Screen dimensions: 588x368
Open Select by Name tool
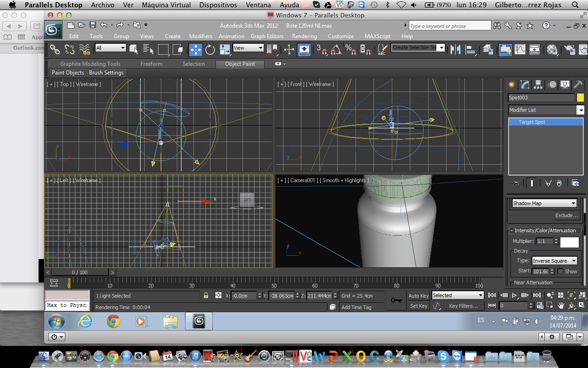(x=148, y=49)
